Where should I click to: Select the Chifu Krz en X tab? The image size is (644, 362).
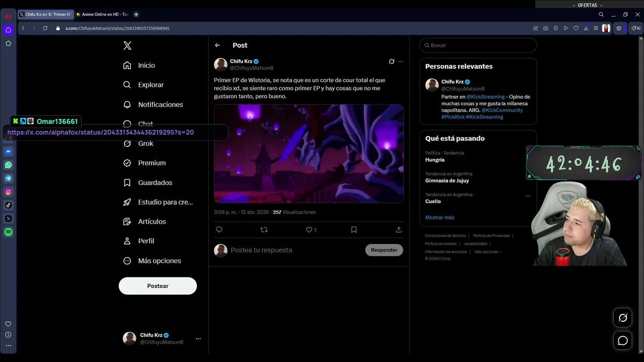pos(45,15)
